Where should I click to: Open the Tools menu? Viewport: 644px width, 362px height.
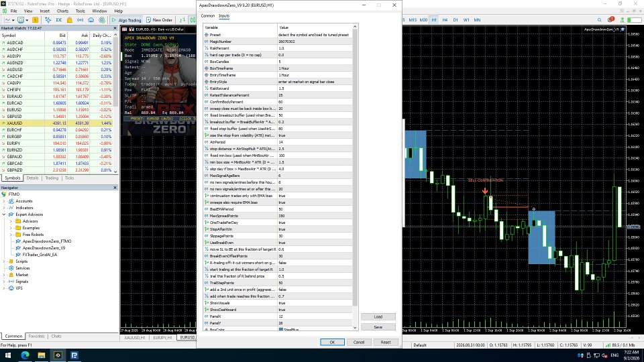80,11
